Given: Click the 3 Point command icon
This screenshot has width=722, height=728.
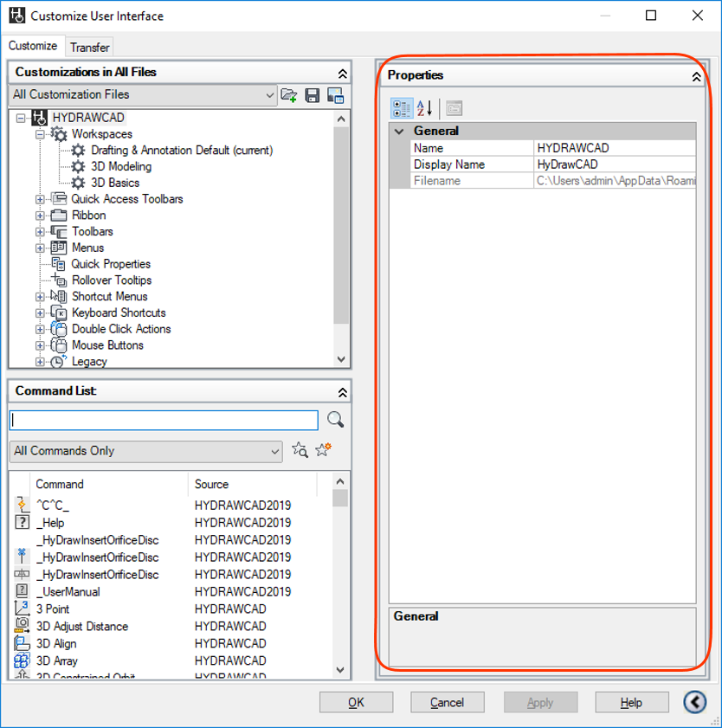Looking at the screenshot, I should (22, 609).
